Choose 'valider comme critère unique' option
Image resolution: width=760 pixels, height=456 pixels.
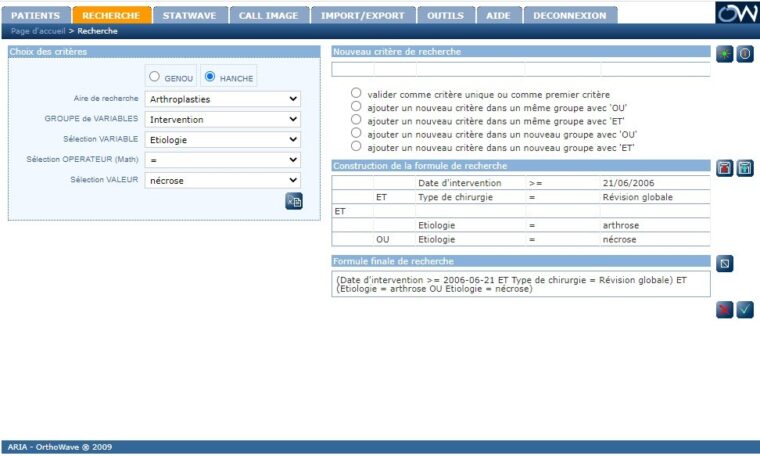click(356, 93)
